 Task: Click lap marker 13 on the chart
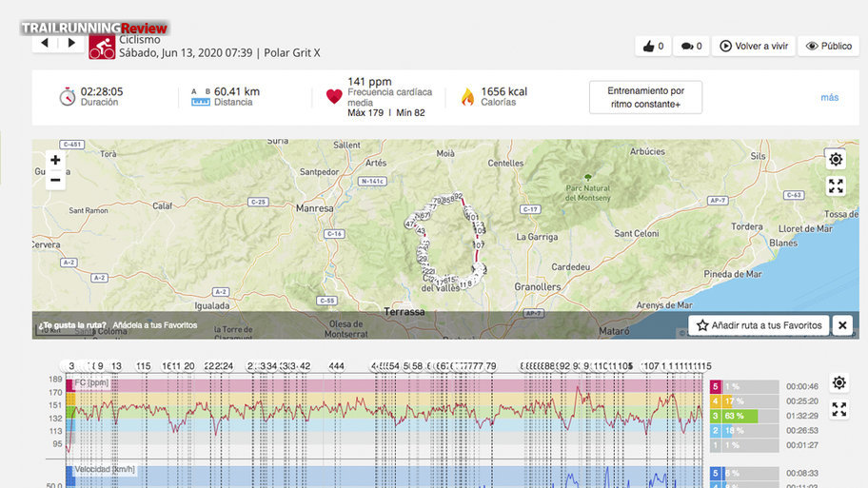coord(116,366)
